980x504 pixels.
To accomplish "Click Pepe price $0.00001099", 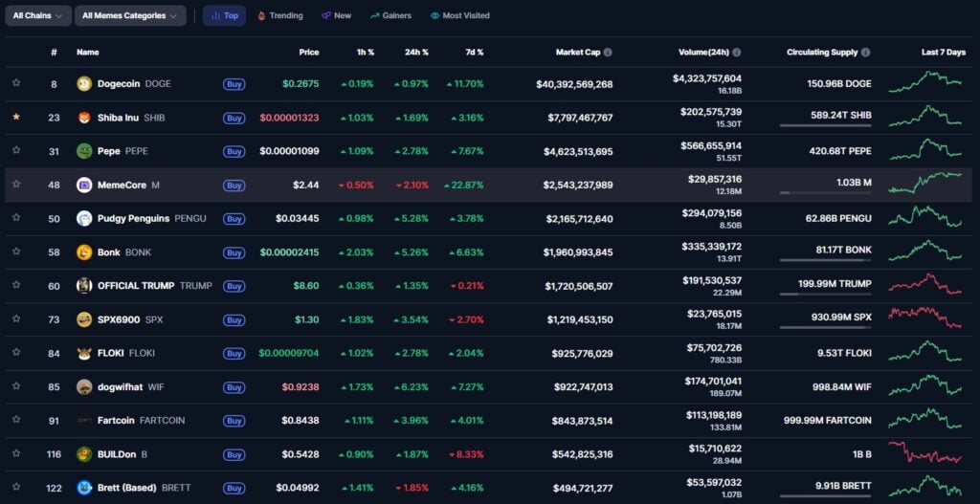I will tap(289, 152).
